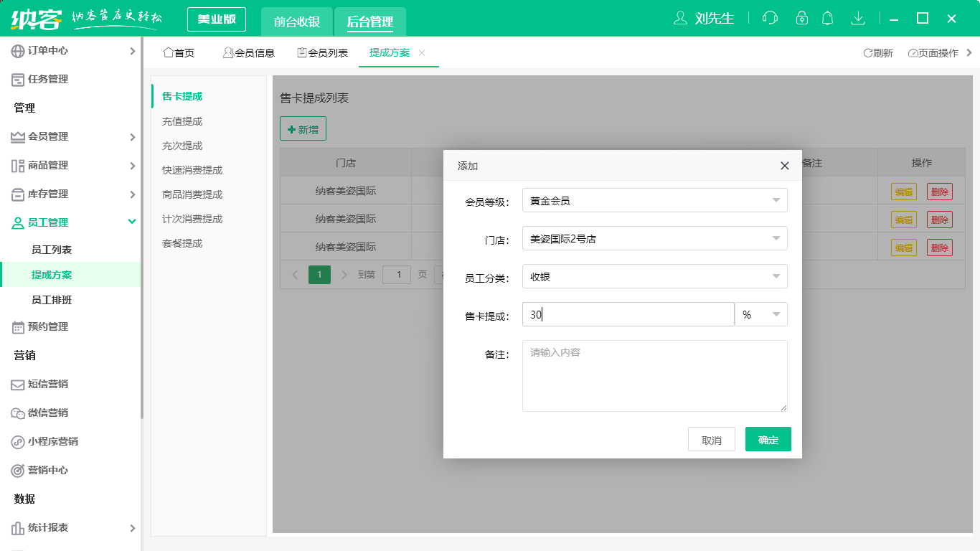The height and width of the screenshot is (551, 980).
Task: Close the 添加 dialog with X
Action: point(784,166)
